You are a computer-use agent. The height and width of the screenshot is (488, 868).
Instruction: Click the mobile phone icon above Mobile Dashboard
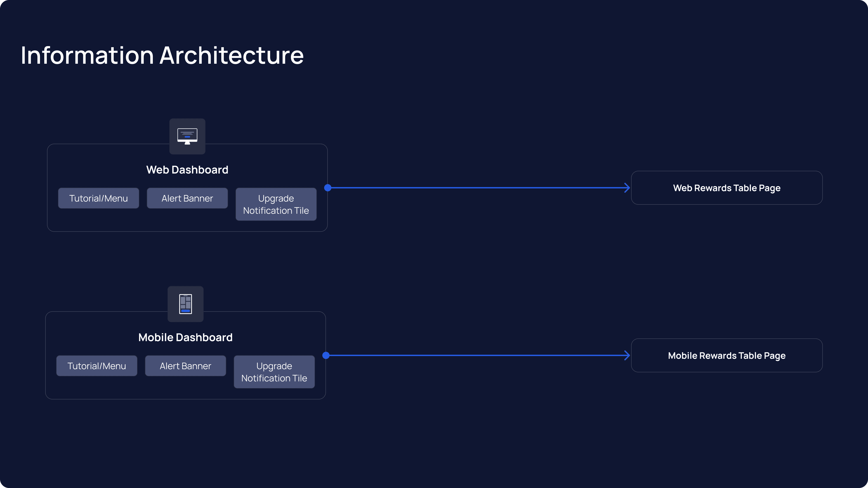point(185,304)
